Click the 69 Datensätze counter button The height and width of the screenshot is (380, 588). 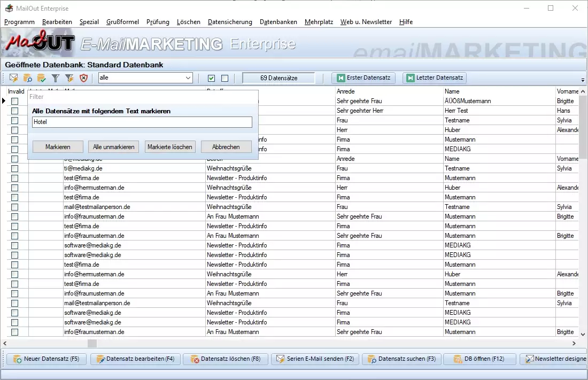278,77
